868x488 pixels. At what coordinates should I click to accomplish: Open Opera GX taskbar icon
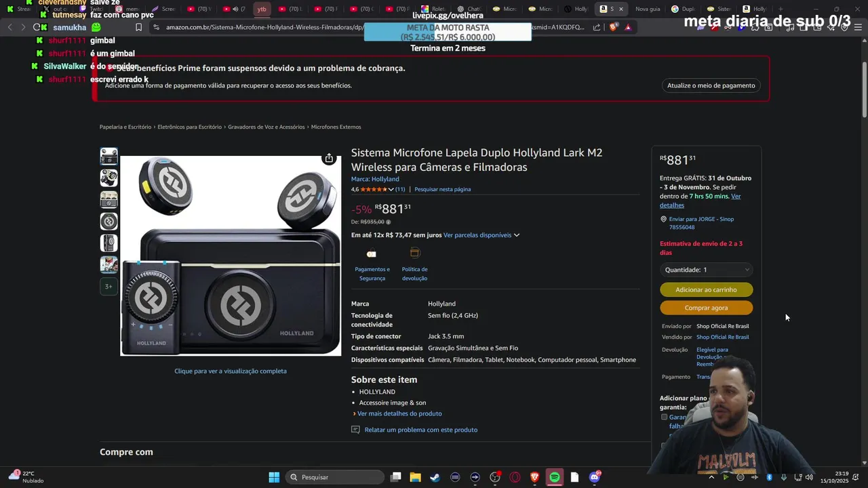515,477
